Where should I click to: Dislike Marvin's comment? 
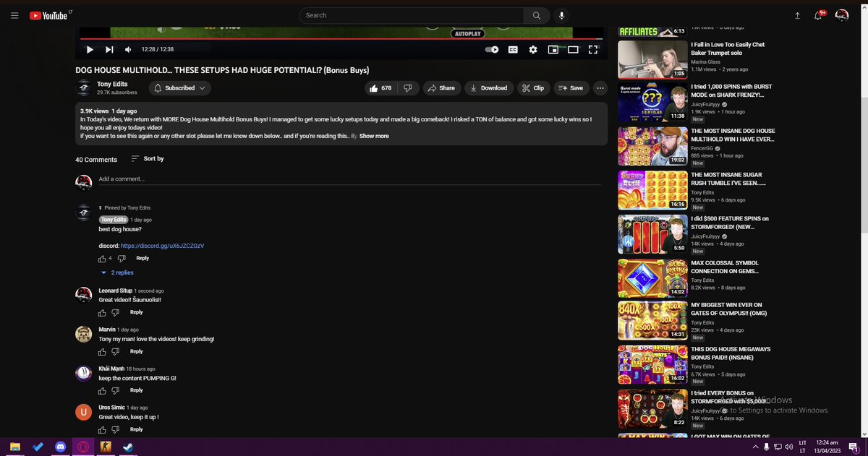(x=116, y=352)
